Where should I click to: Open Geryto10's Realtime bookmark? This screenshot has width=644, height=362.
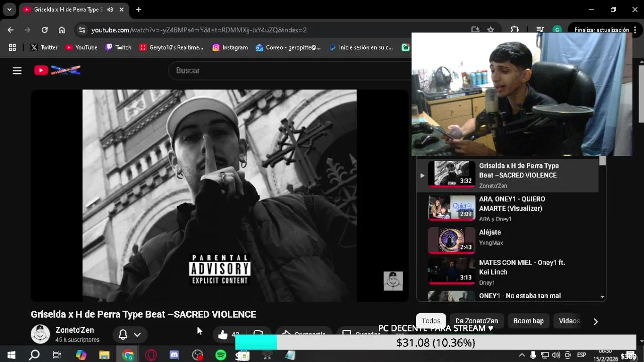171,47
